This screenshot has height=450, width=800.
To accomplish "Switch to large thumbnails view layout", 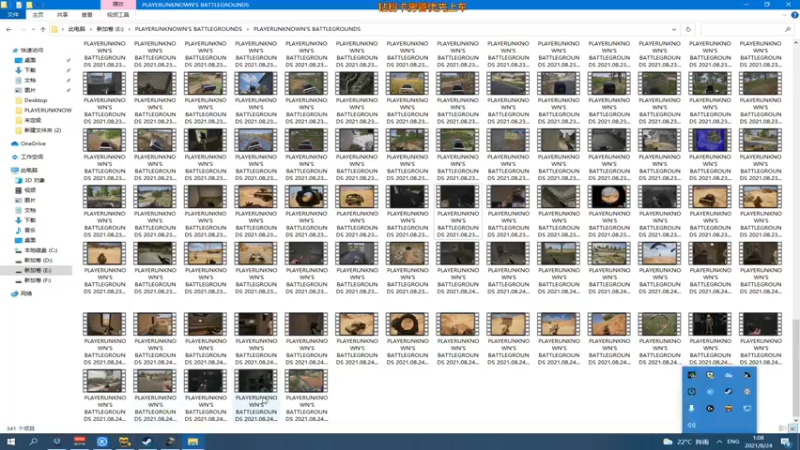I will click(791, 429).
